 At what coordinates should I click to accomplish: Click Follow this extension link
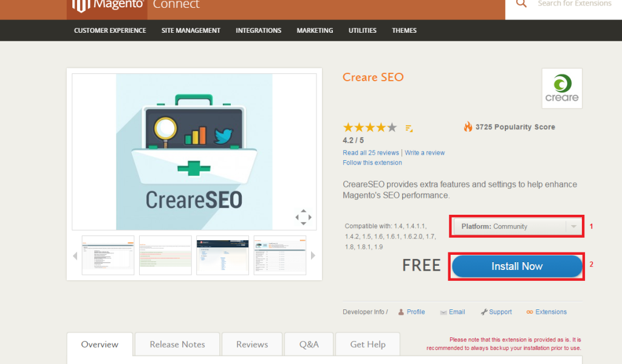pos(372,163)
